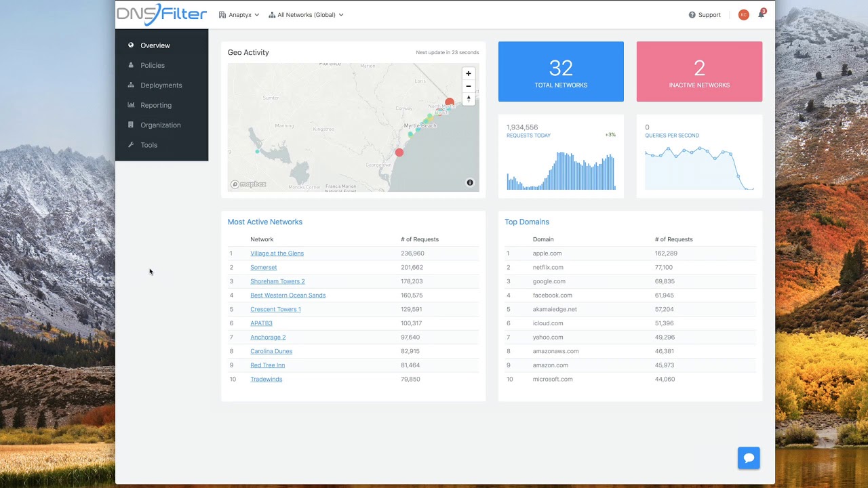
Task: Click the Policies sidebar icon
Action: (x=131, y=65)
